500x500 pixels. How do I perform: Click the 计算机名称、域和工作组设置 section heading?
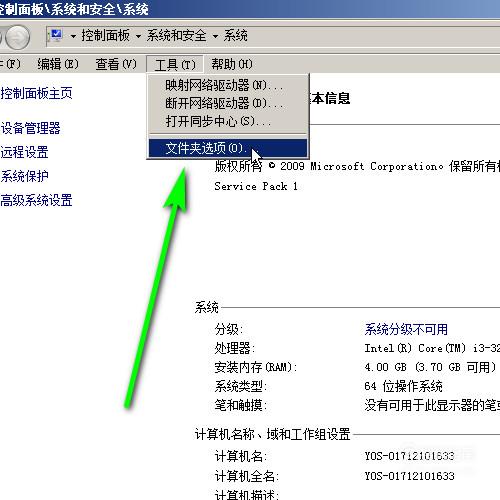coord(273,434)
